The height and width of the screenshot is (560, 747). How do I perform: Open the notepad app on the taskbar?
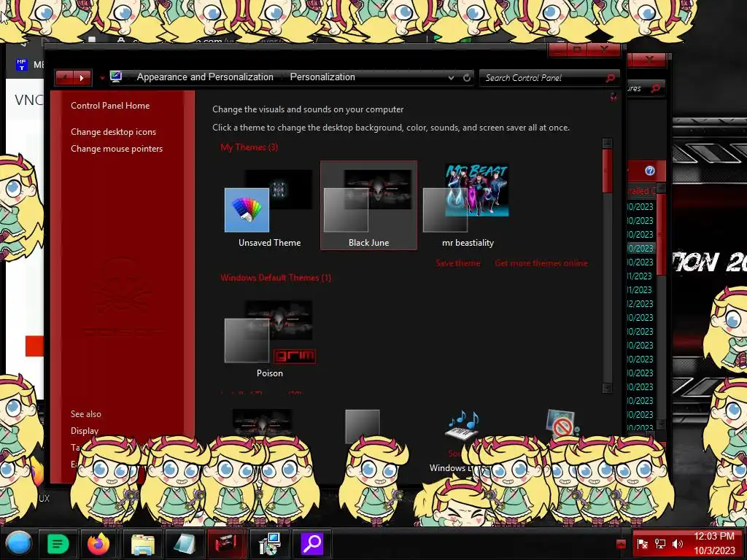coord(185,543)
